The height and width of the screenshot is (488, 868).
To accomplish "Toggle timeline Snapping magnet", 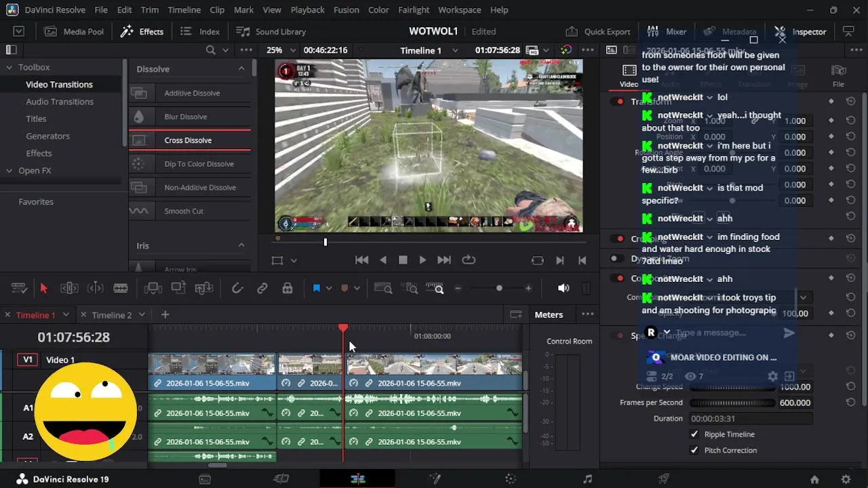I will [237, 288].
